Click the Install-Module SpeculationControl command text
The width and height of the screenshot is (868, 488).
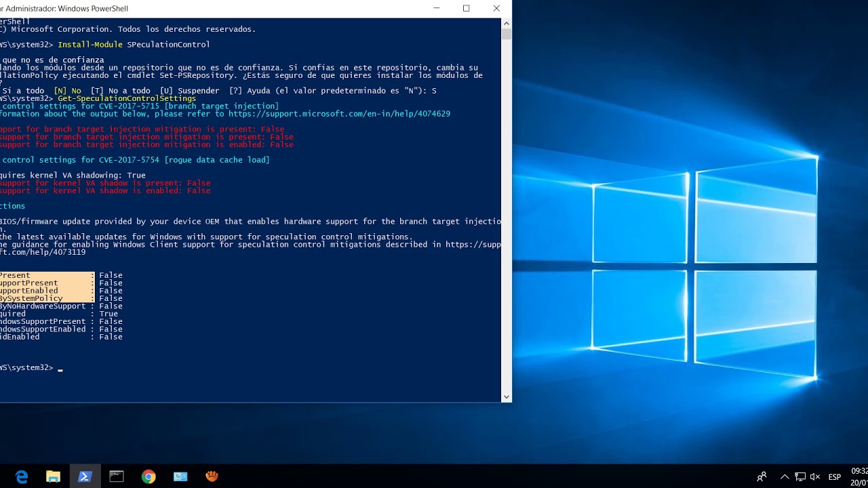pos(134,45)
